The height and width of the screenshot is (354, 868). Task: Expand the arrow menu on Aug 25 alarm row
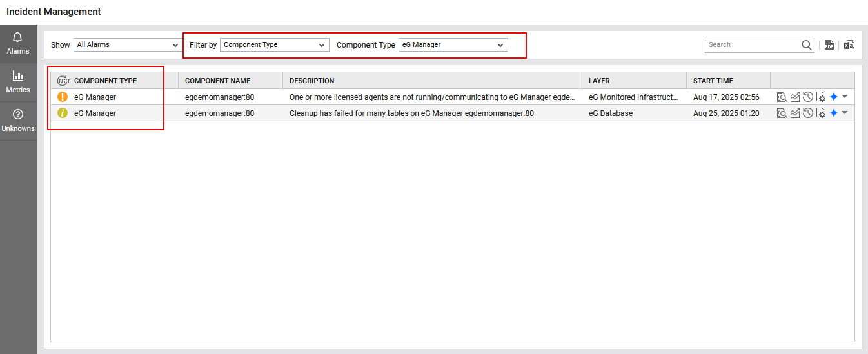point(845,112)
